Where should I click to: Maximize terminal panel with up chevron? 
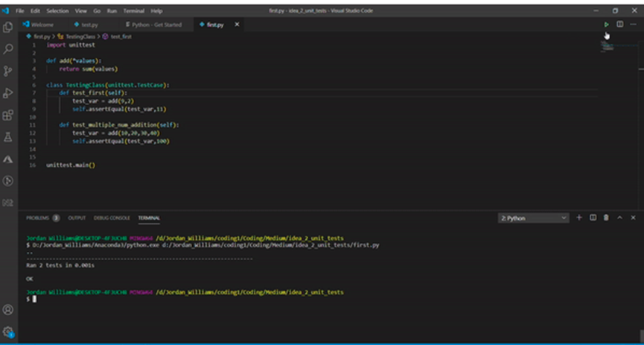pos(619,218)
